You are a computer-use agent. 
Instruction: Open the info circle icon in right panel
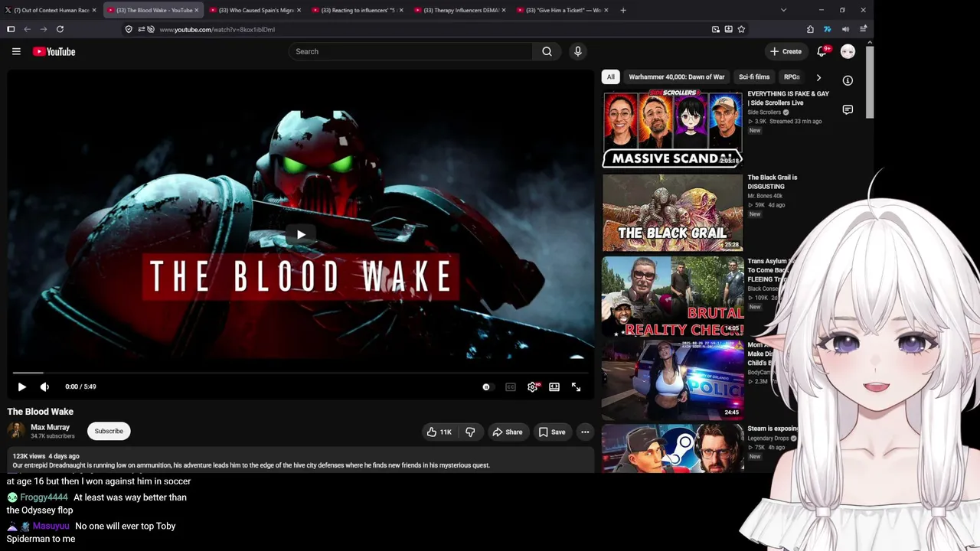tap(848, 80)
